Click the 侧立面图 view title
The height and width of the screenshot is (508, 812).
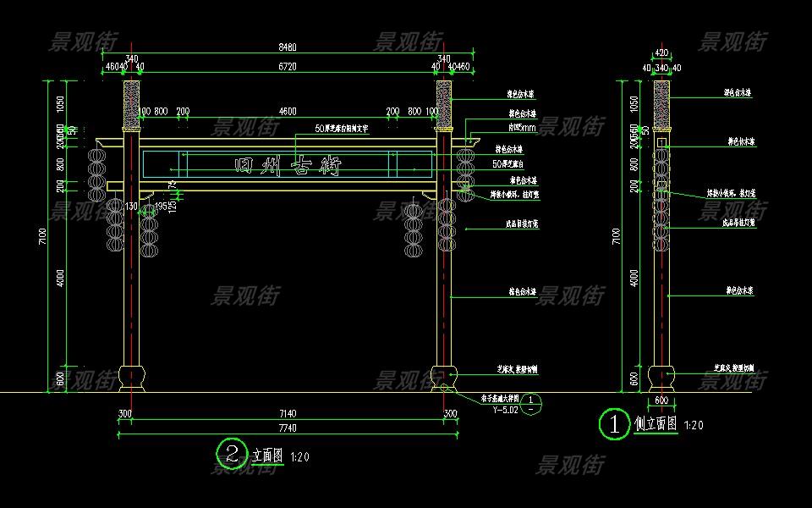[656, 425]
